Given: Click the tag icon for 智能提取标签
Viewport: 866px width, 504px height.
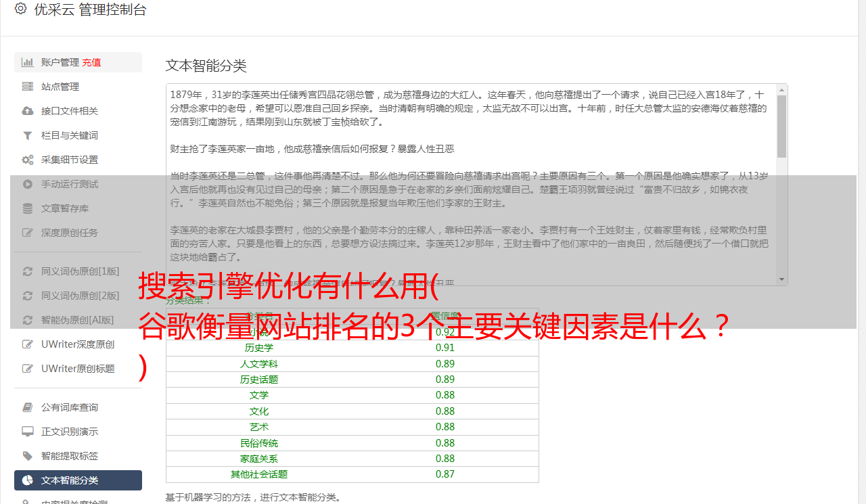Looking at the screenshot, I should [28, 456].
